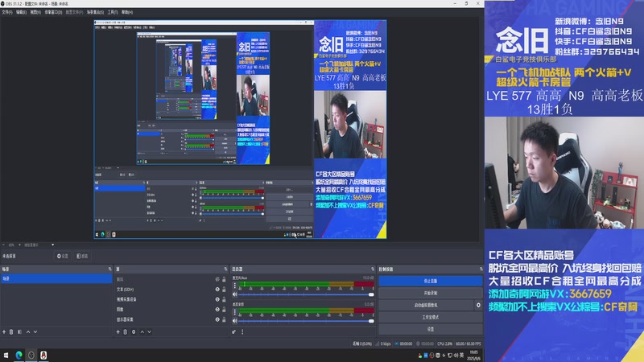
Task: Open Settings from Controls panel
Action: [430, 329]
